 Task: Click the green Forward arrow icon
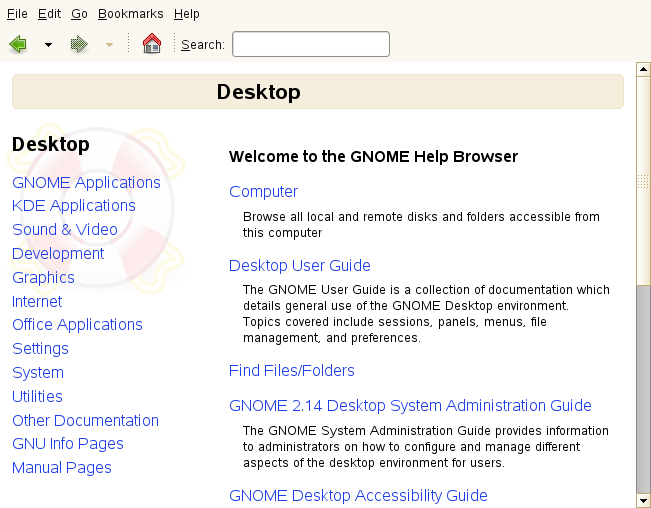79,44
